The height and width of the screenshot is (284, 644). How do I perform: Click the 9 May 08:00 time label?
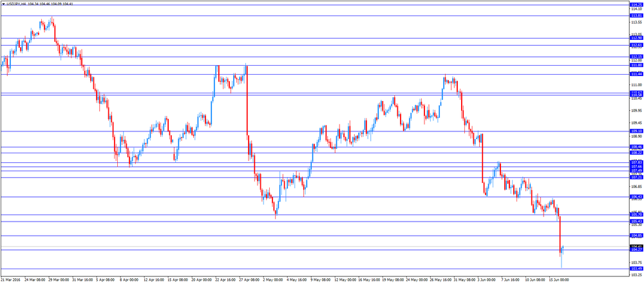[x=321, y=280]
